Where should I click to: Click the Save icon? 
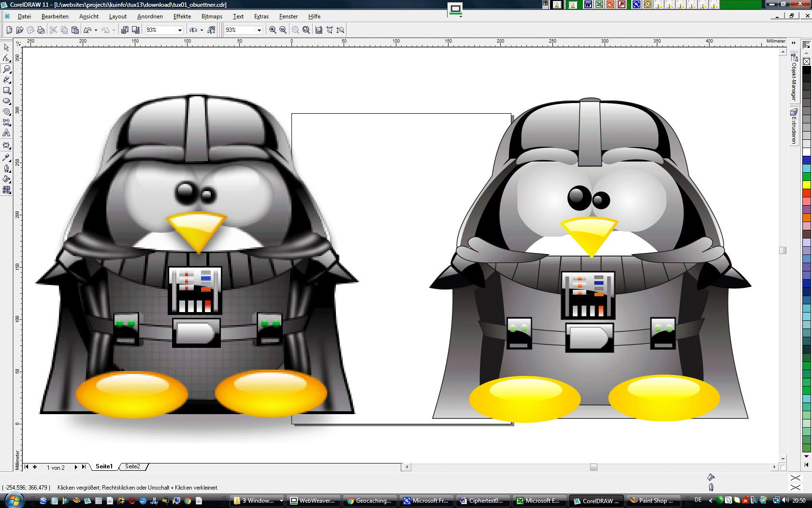pyautogui.click(x=30, y=30)
